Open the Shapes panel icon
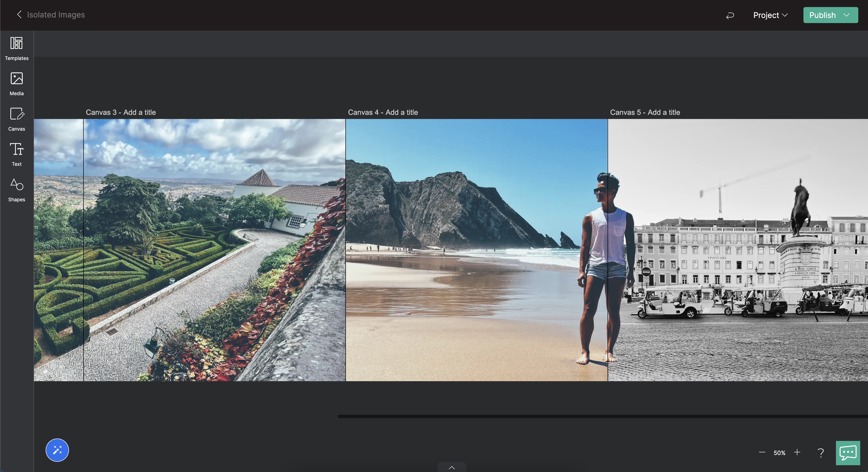The image size is (868, 472). 17,185
